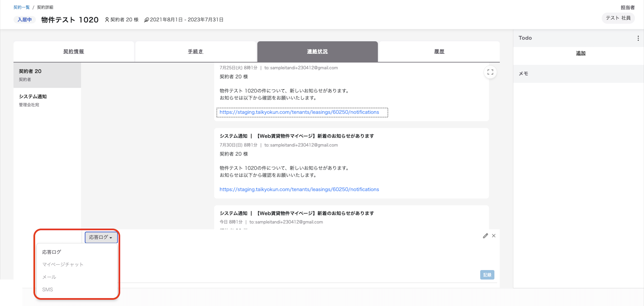Click the テスト 社員 assignee chip

click(618, 18)
